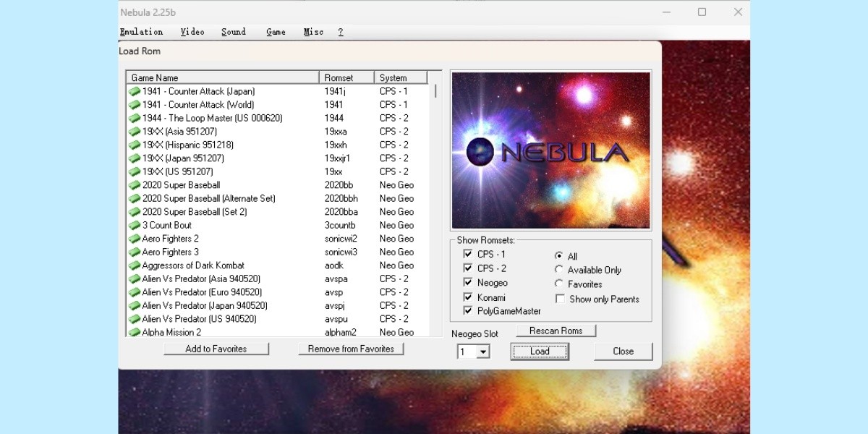The image size is (868, 434).
Task: Disable the Konami romset checkbox
Action: tap(467, 297)
